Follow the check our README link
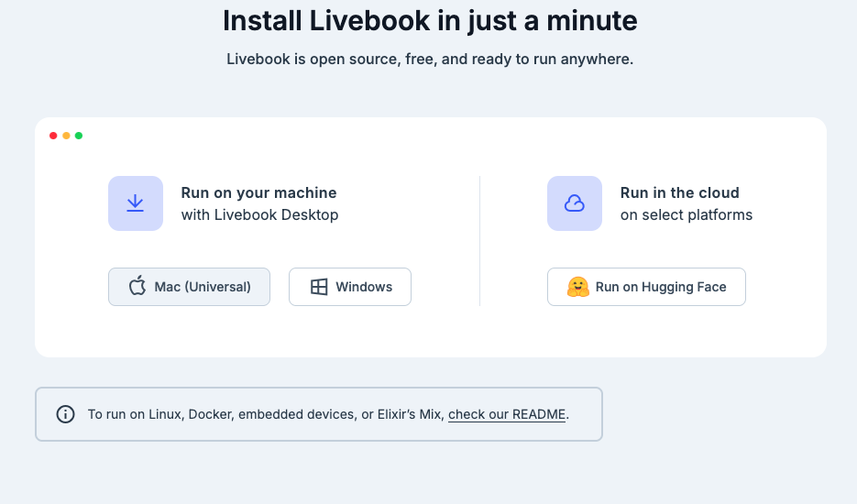Image resolution: width=857 pixels, height=504 pixels. pyautogui.click(x=507, y=414)
